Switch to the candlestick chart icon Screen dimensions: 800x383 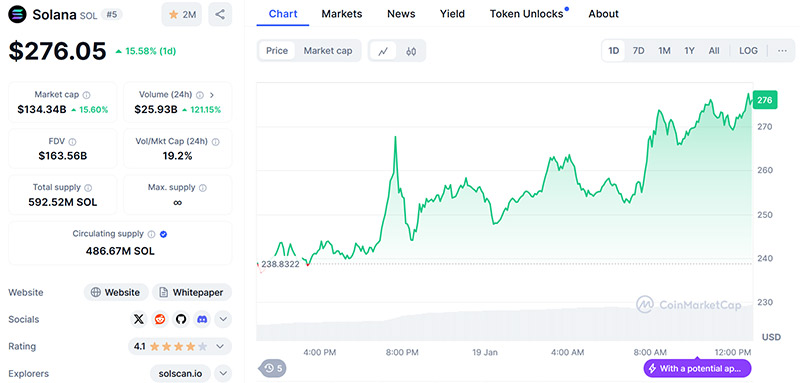411,51
